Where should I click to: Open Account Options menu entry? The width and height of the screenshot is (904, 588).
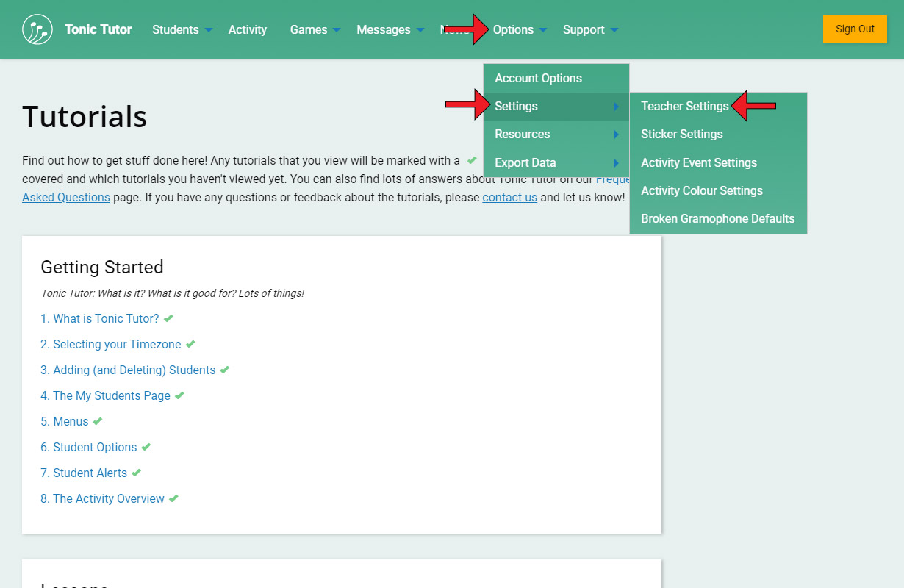538,78
